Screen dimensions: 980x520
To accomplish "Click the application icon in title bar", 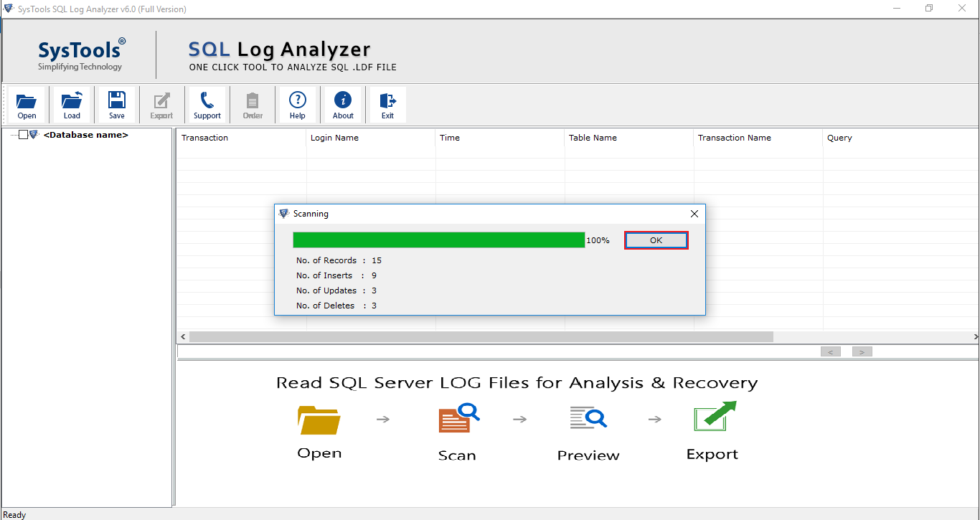I will (8, 9).
